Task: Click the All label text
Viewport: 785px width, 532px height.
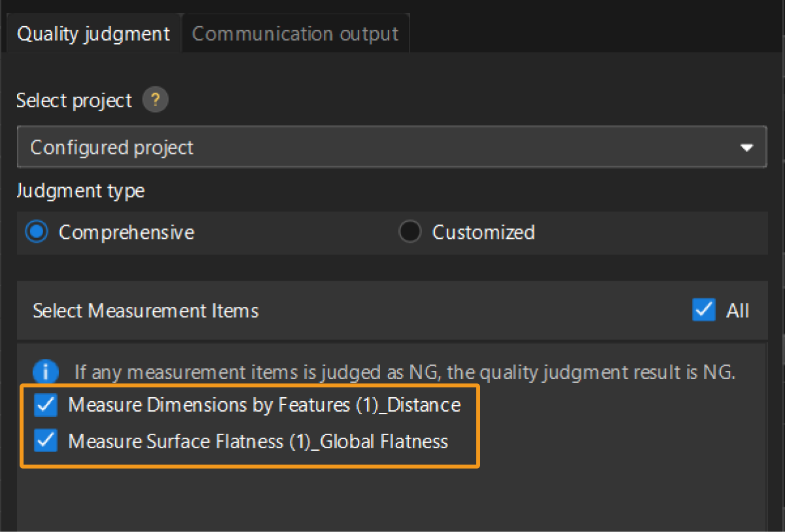Action: click(737, 310)
